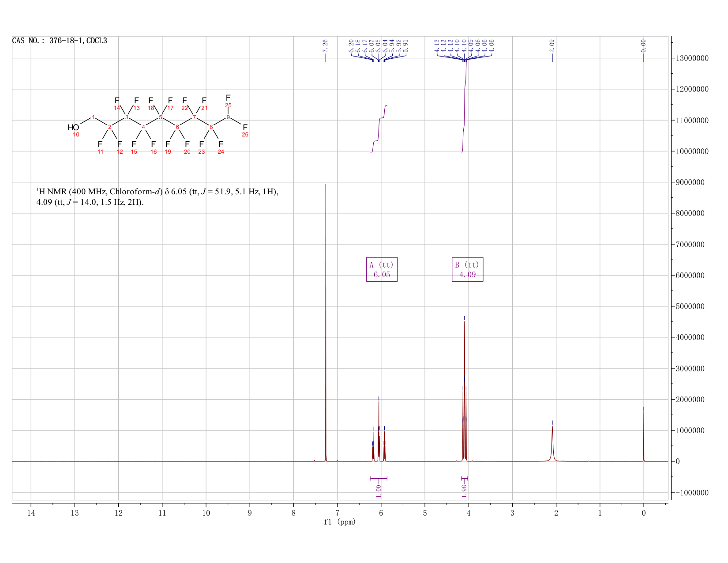Click fluorine atom 25 in the structure
The height and width of the screenshot is (563, 728).
(228, 98)
